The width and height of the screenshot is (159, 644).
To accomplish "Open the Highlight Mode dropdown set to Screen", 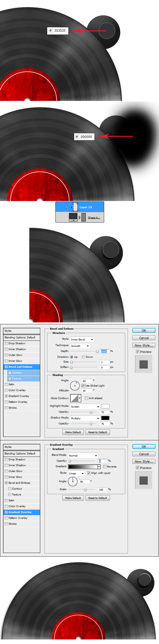I will tap(85, 407).
